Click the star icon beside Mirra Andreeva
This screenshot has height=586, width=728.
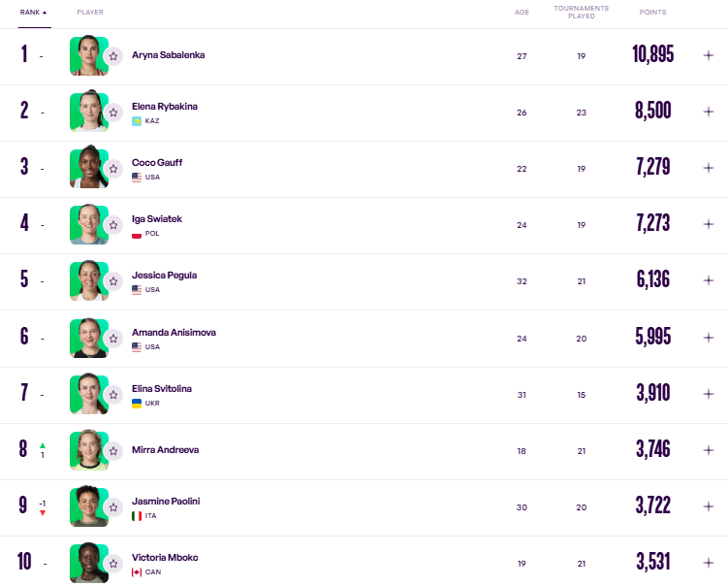pyautogui.click(x=113, y=451)
